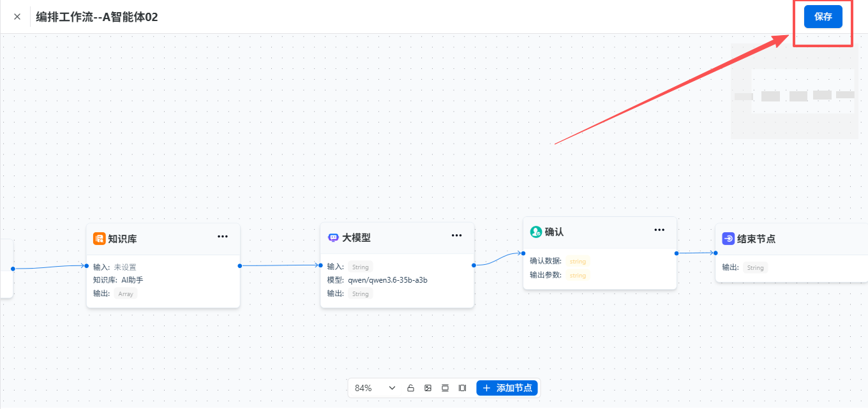The width and height of the screenshot is (868, 409).
Task: Click the purple 大模型 node icon
Action: pos(333,237)
